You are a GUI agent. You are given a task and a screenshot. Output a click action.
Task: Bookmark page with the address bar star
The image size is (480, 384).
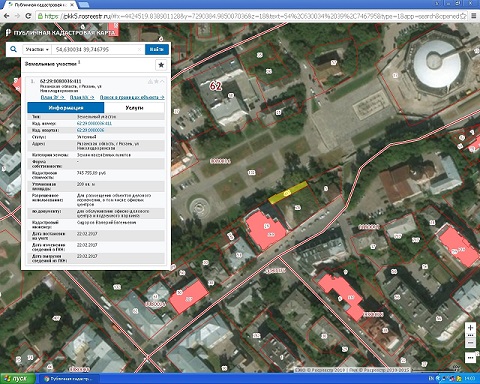463,16
